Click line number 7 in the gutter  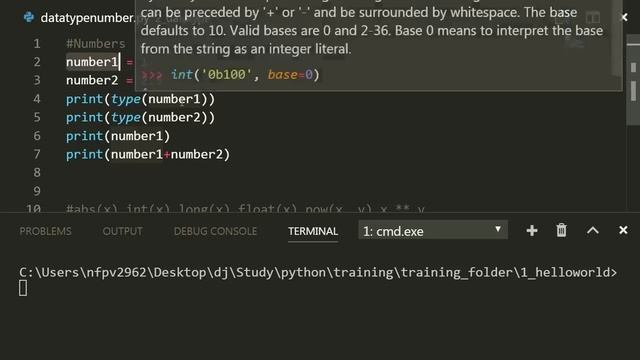(37, 154)
